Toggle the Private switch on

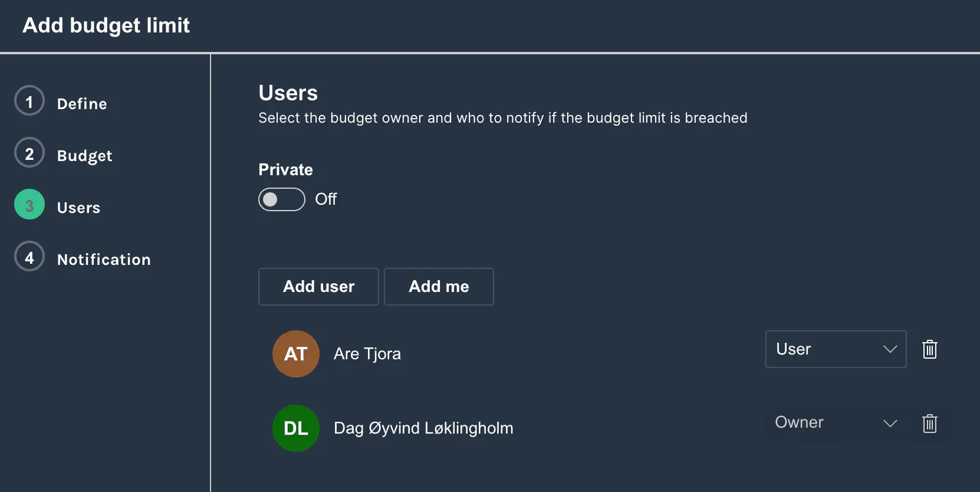pyautogui.click(x=281, y=199)
